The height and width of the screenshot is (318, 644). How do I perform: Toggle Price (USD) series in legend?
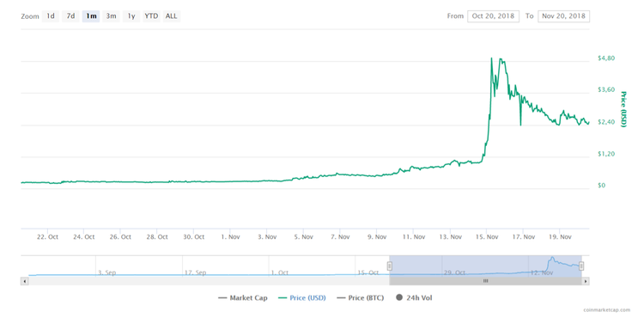click(x=302, y=298)
